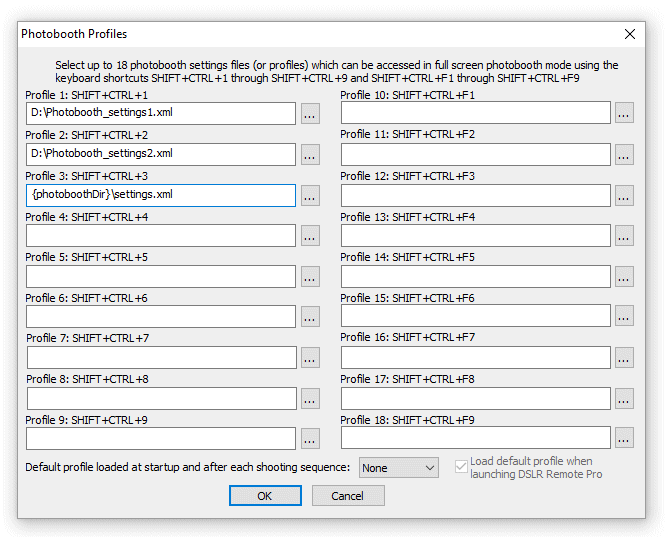The image size is (665, 537).
Task: Click the empty Profile 4 input field
Action: 161,235
